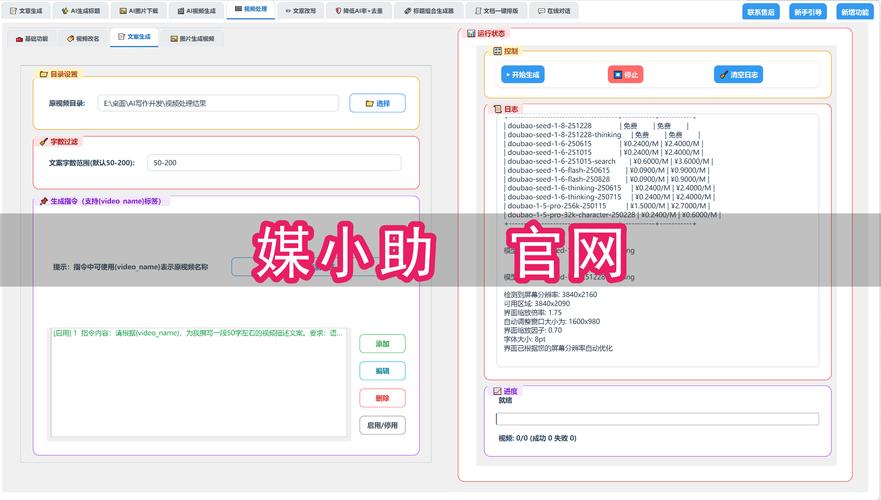Go to the AI视频生成 tab

(x=197, y=10)
